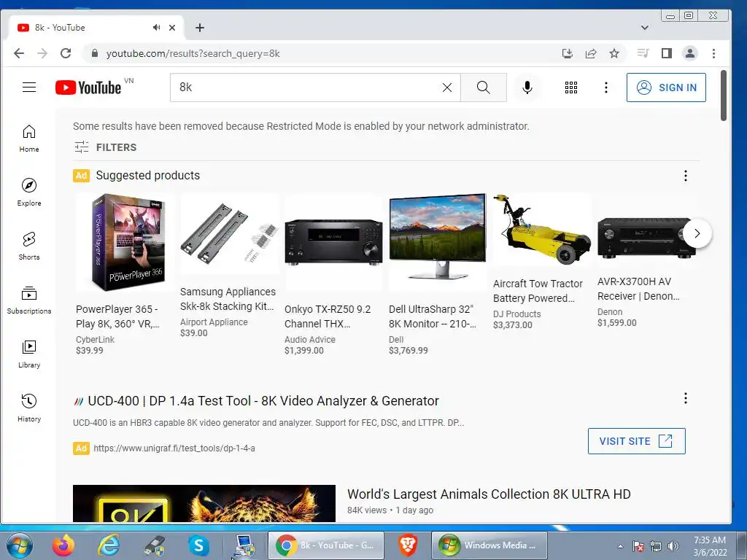This screenshot has height=560, width=747.
Task: Open Skype from taskbar
Action: pyautogui.click(x=198, y=545)
